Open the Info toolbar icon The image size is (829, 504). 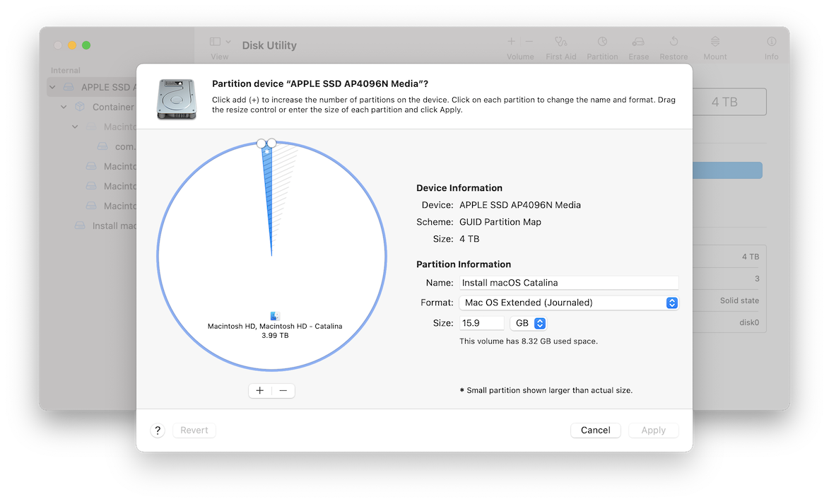click(x=771, y=41)
